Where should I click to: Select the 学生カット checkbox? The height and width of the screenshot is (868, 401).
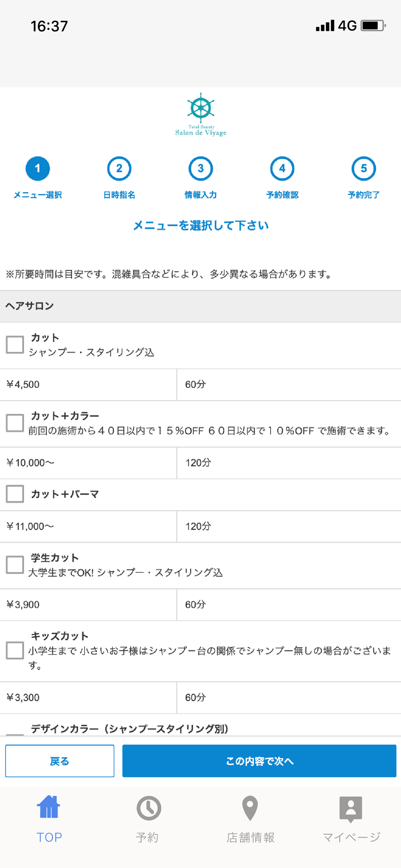15,565
